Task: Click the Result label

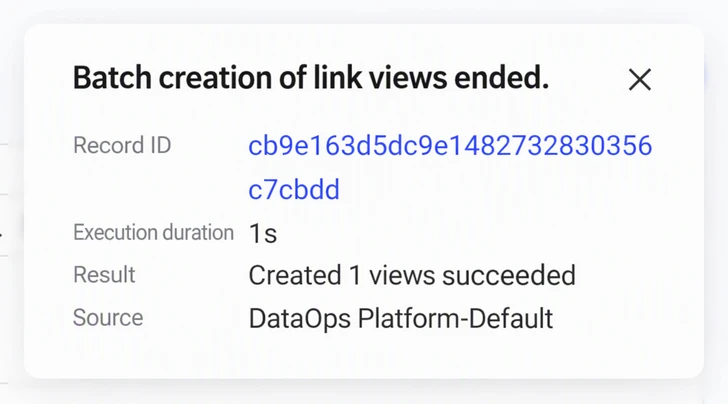Action: pos(104,274)
